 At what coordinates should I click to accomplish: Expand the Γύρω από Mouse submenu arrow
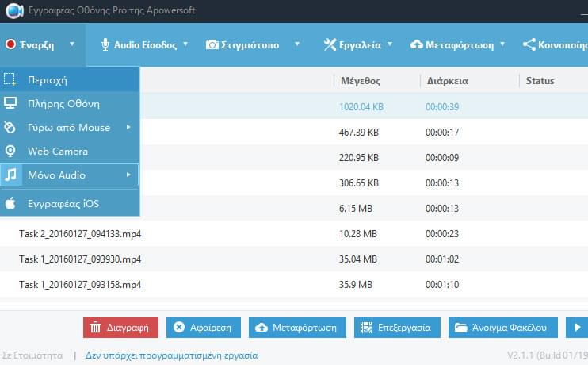coord(128,127)
